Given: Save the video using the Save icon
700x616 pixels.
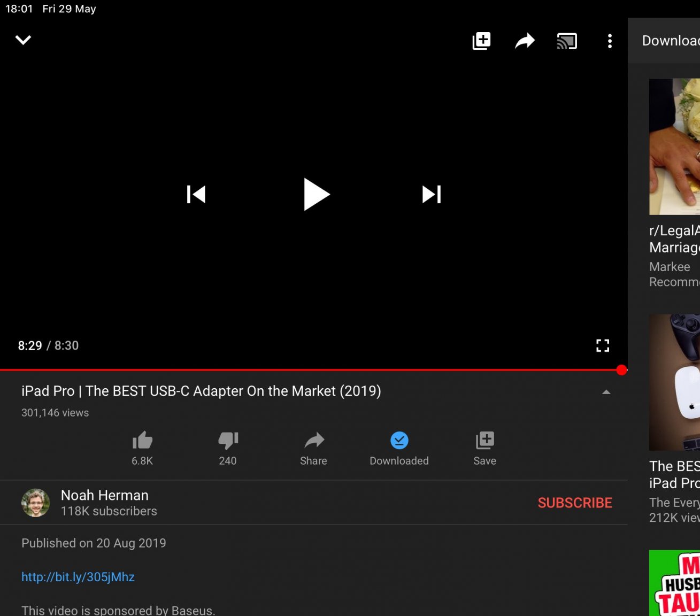Looking at the screenshot, I should [484, 441].
